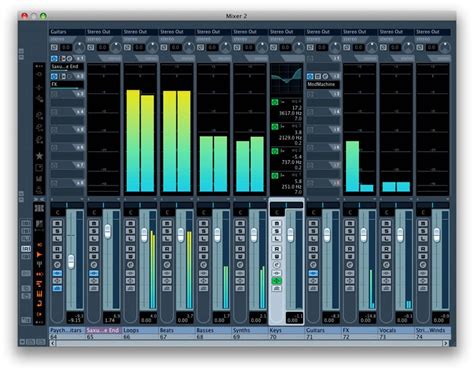Enable the 17.2 gain EQ band on Keys
Image resolution: width=474 pixels, height=371 pixels.
[275, 102]
